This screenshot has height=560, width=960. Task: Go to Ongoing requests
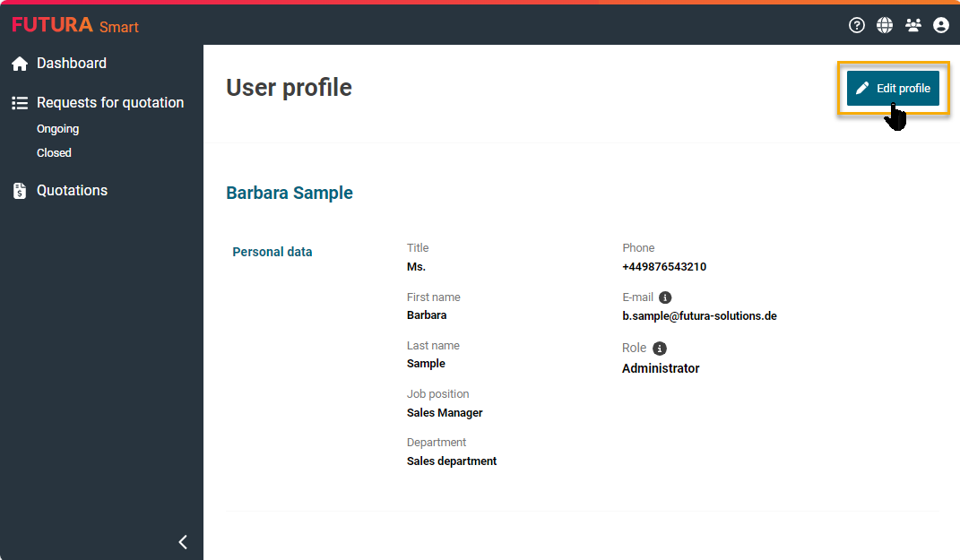tap(58, 129)
